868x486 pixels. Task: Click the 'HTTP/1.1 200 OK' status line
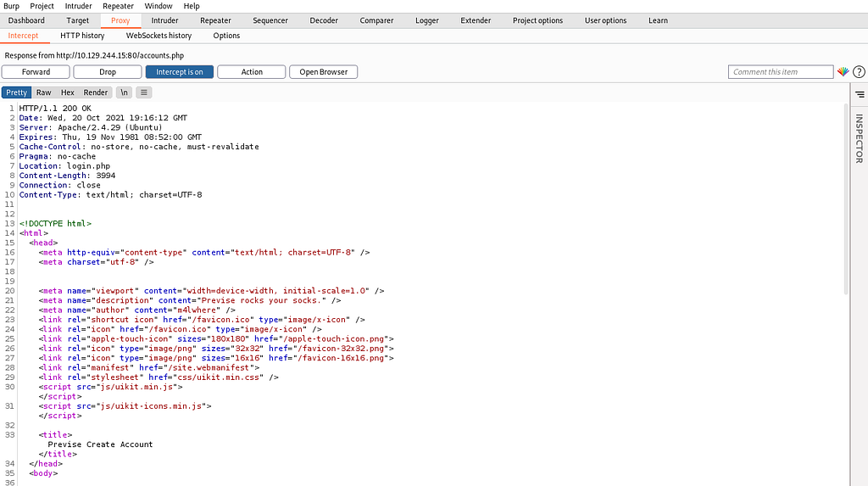point(55,108)
